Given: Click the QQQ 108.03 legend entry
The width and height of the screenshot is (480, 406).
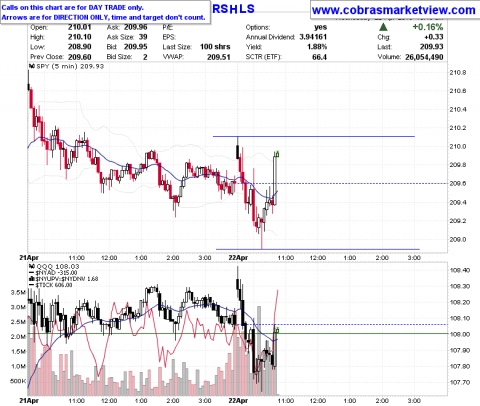Looking at the screenshot, I should (54, 267).
